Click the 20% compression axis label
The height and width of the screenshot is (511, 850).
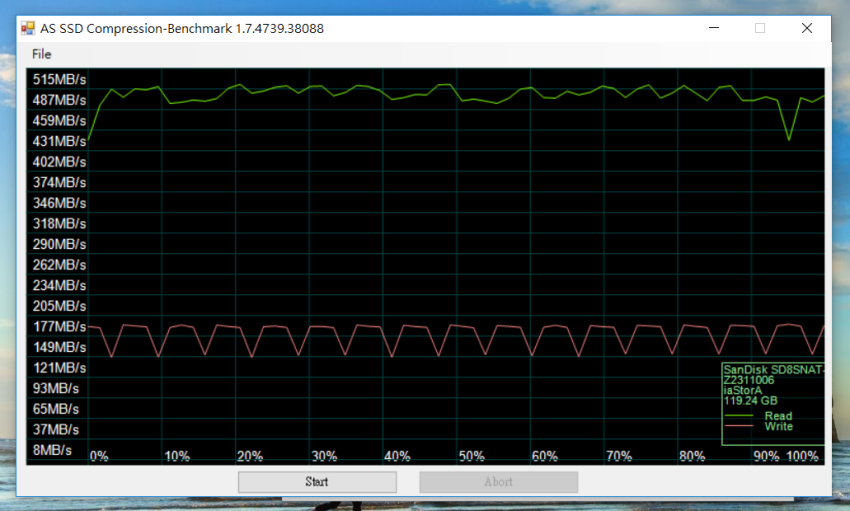click(x=250, y=456)
